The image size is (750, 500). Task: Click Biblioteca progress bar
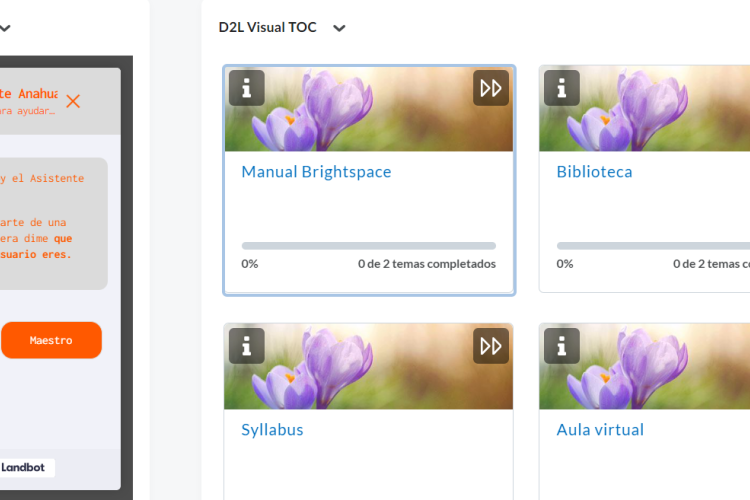coord(652,246)
